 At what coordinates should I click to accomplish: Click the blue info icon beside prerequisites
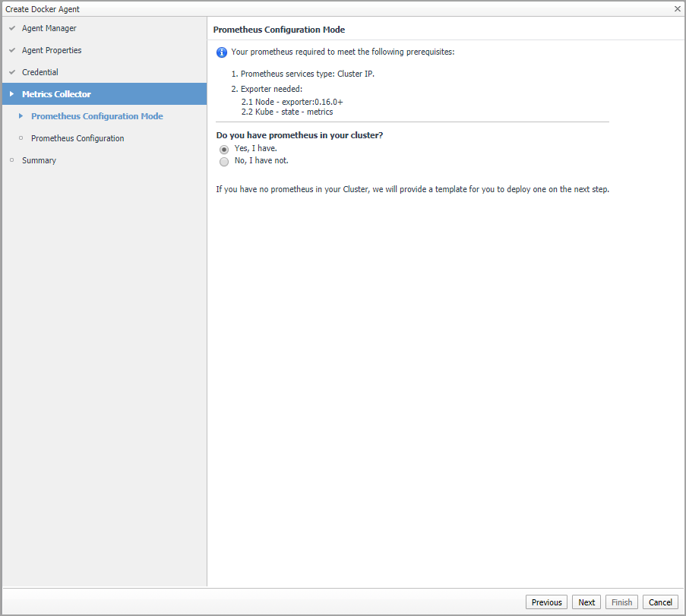coord(222,52)
